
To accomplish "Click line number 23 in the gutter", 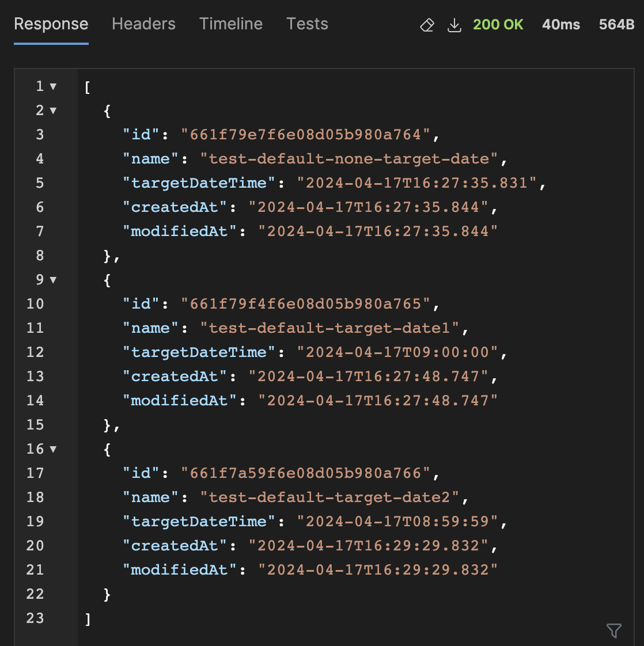I will coord(35,618).
